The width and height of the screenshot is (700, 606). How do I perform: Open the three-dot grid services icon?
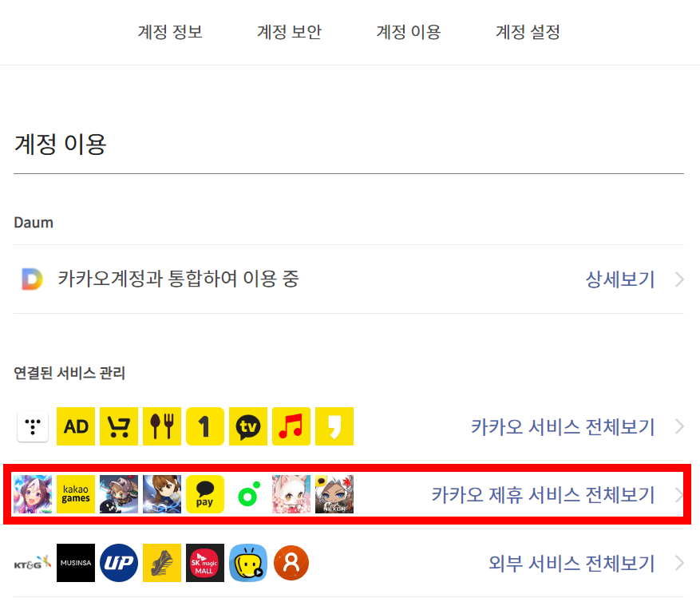pyautogui.click(x=33, y=426)
